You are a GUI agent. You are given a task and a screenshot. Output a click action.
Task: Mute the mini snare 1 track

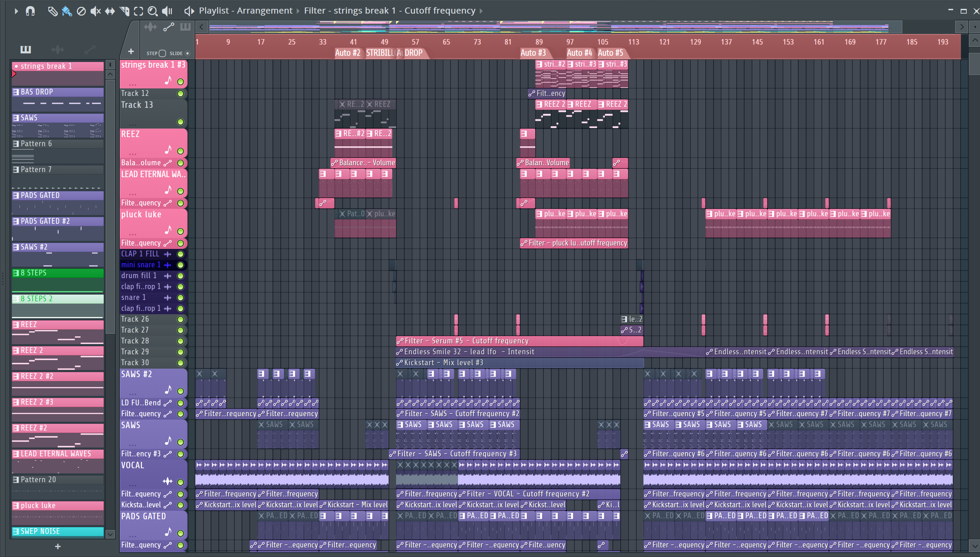180,265
